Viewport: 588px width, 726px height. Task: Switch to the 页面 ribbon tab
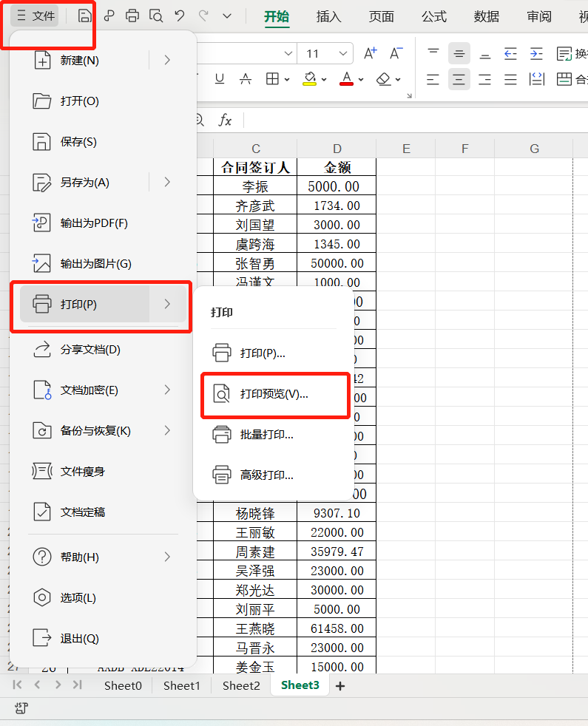pyautogui.click(x=382, y=17)
